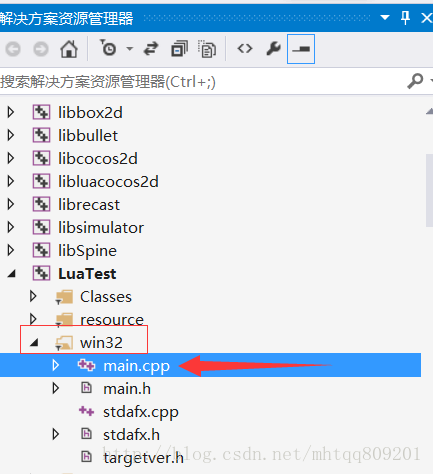Click the Forward navigation arrow in toolbar
Viewport: 433px width, 474px height.
pyautogui.click(x=41, y=49)
